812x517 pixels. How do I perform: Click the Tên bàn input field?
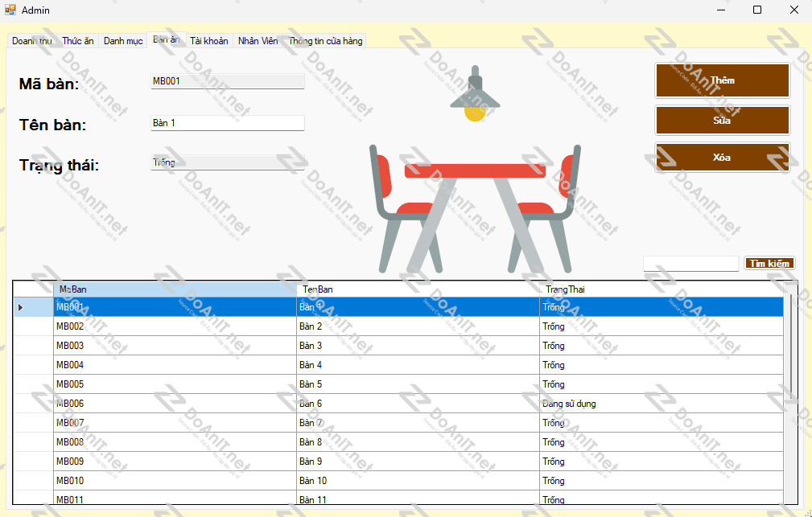click(228, 123)
